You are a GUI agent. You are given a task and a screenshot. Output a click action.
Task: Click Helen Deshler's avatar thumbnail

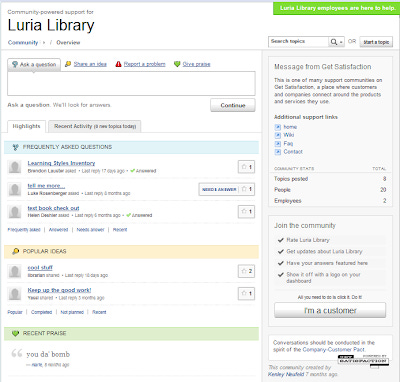click(x=15, y=211)
